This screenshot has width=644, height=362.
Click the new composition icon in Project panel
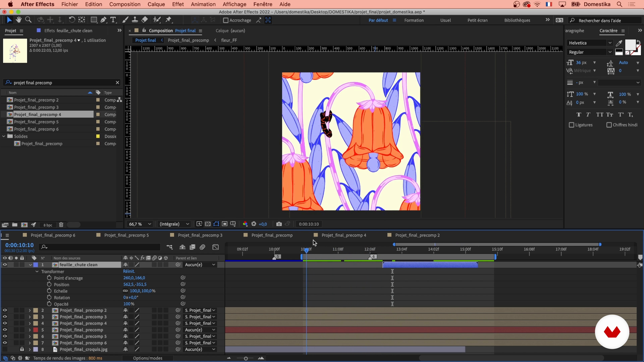click(24, 225)
